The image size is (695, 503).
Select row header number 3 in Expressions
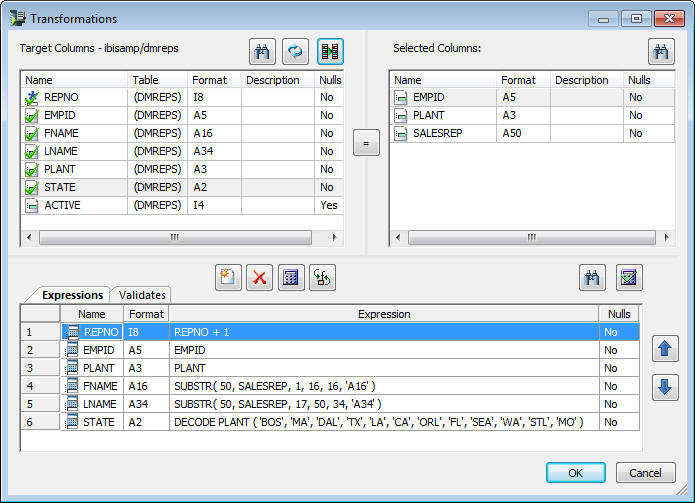(x=40, y=368)
